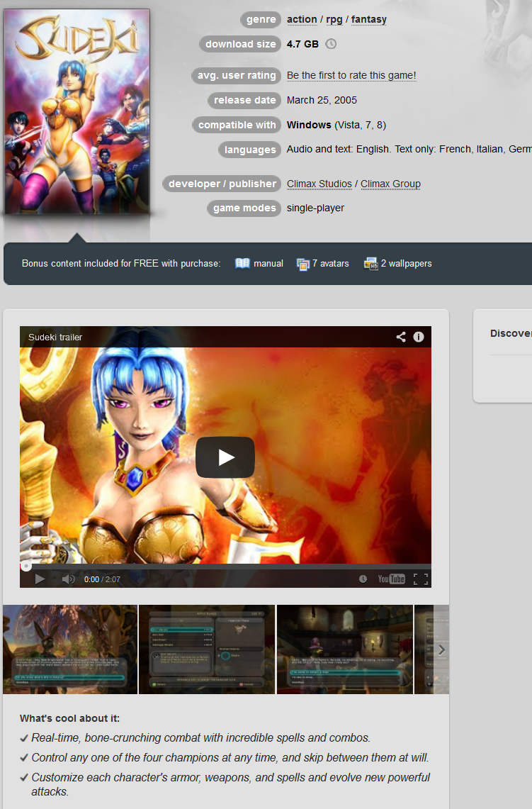Open the Climax Studios developer link
532x809 pixels.
[319, 184]
